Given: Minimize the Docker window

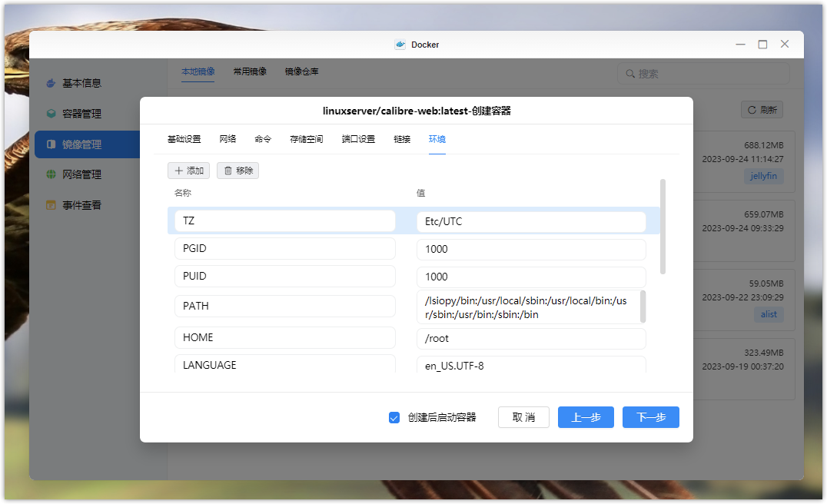Looking at the screenshot, I should pyautogui.click(x=740, y=45).
